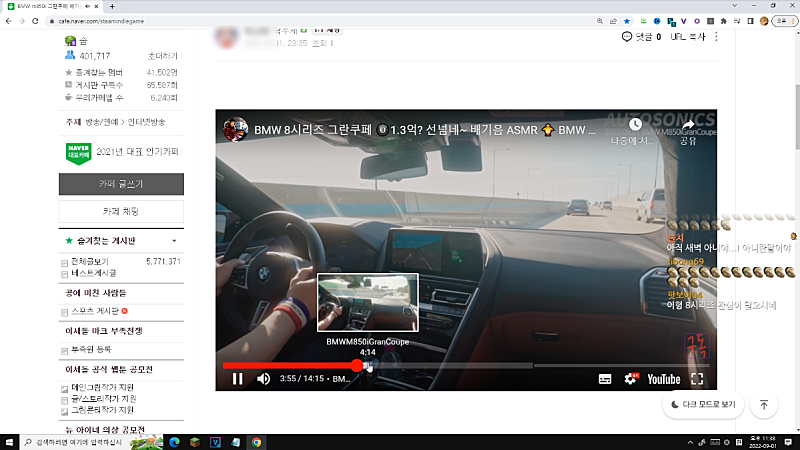800x450 pixels.
Task: Click the Naver representative cafe badge
Action: tap(78, 153)
